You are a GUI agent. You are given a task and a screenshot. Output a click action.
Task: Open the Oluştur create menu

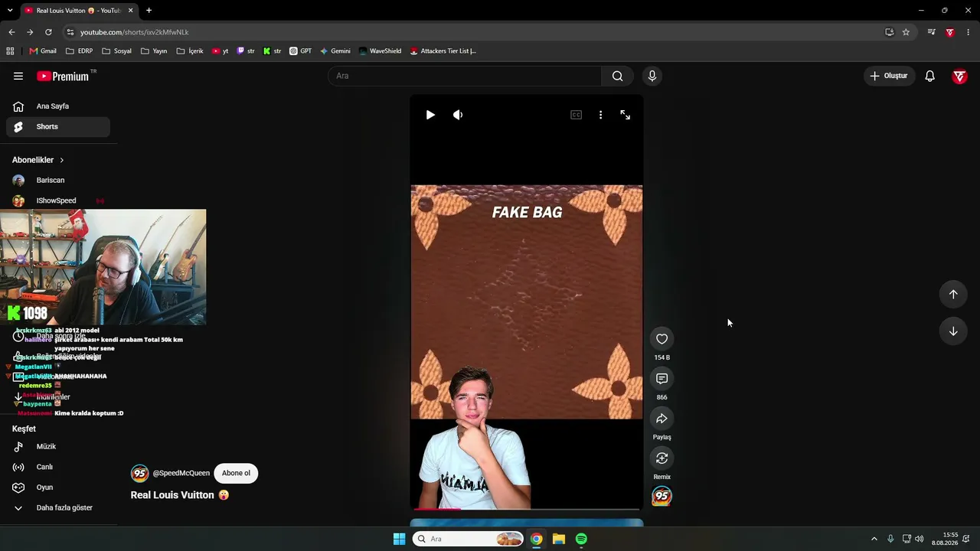(890, 76)
